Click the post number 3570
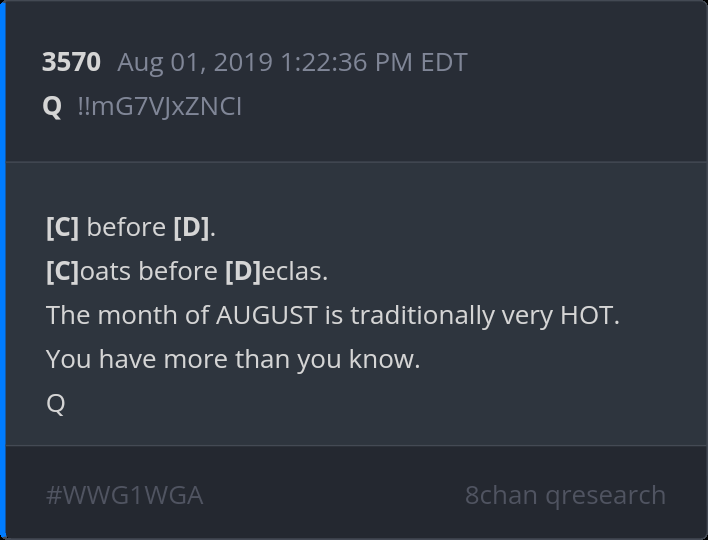708x540 pixels. [71, 62]
